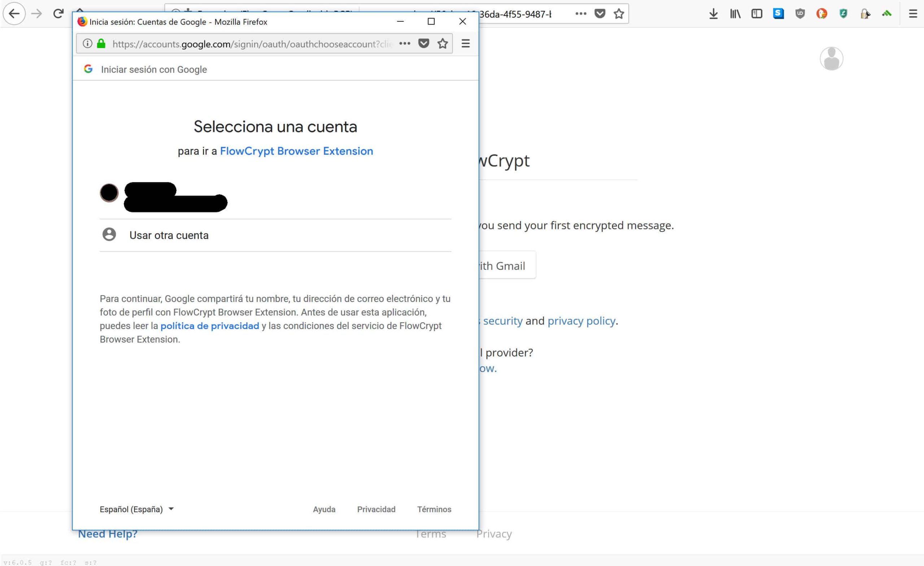924x566 pixels.
Task: Reload the page in the main Firefox window
Action: coord(58,14)
